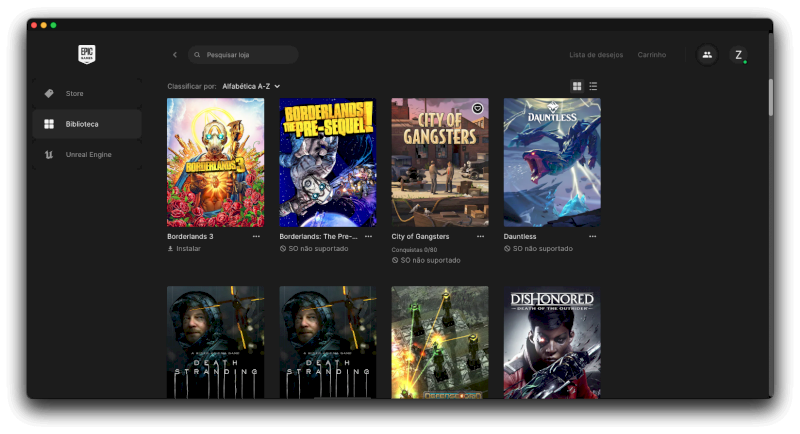This screenshot has width=800, height=434.
Task: Open the City of Gangsters cover art
Action: pos(440,162)
